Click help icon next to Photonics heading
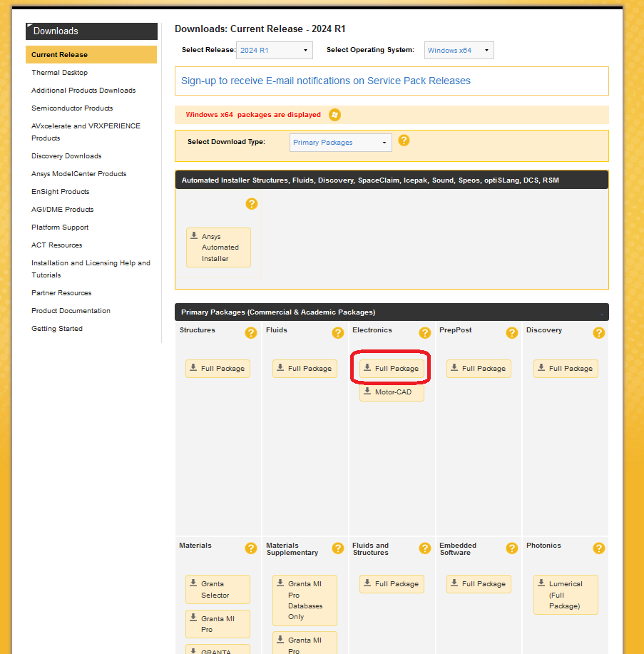Viewport: 644px width, 654px height. pyautogui.click(x=599, y=548)
